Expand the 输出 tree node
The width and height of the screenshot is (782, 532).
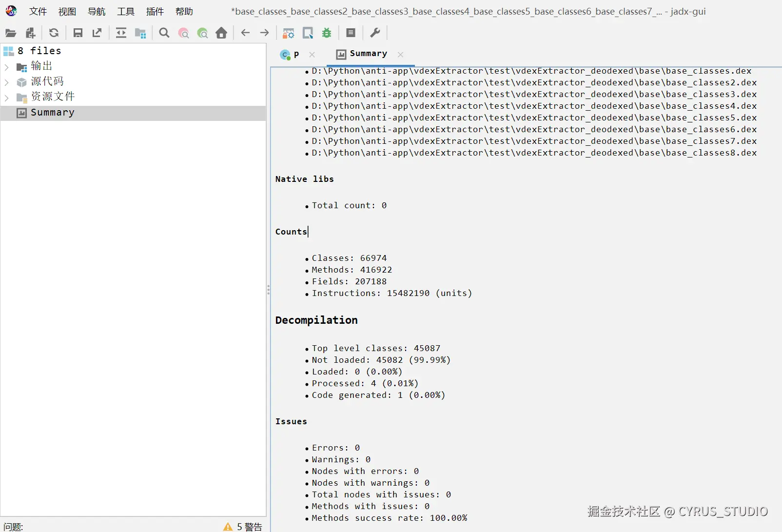coord(7,66)
